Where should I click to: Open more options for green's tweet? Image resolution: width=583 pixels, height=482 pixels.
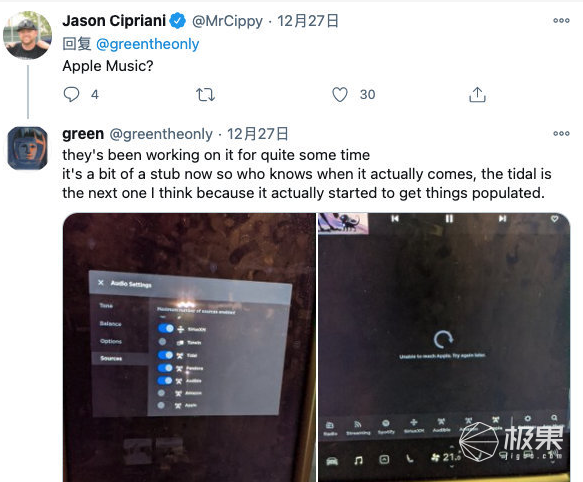tap(561, 134)
